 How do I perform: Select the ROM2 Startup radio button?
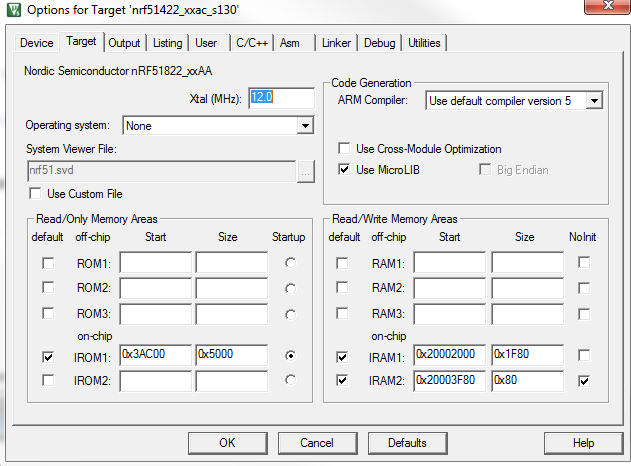tap(290, 289)
